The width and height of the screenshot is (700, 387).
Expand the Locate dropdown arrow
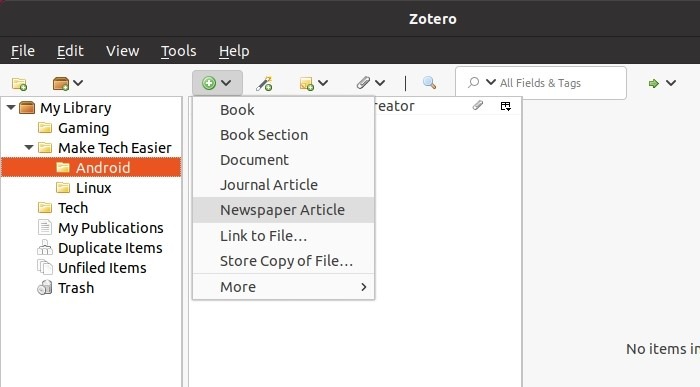point(671,83)
